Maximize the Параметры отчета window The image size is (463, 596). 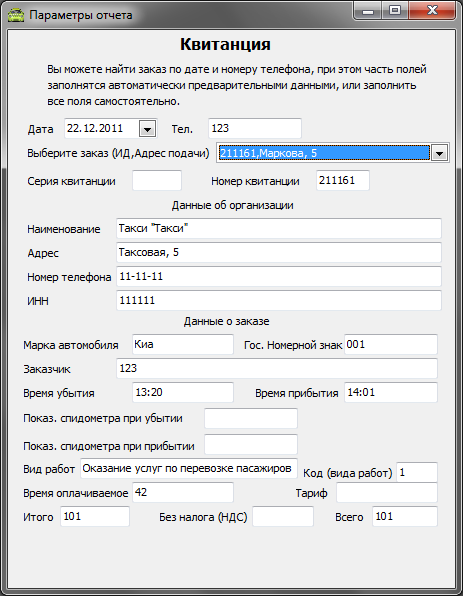point(395,10)
